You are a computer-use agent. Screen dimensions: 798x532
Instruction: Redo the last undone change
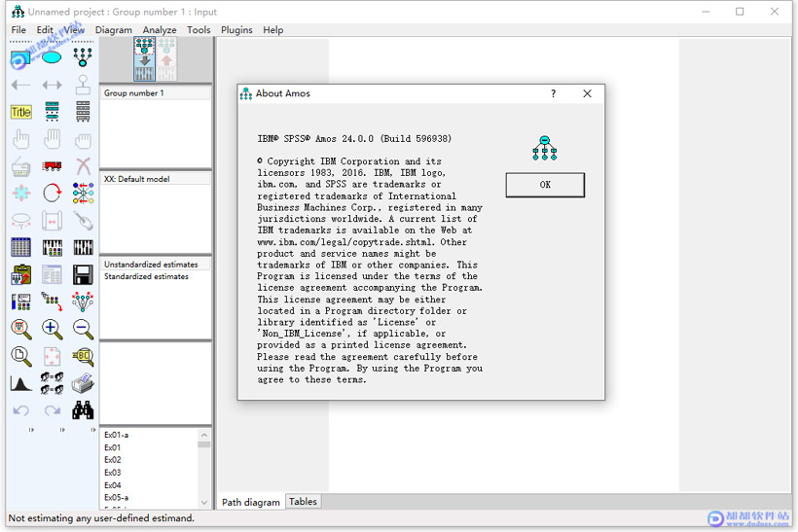click(x=52, y=410)
